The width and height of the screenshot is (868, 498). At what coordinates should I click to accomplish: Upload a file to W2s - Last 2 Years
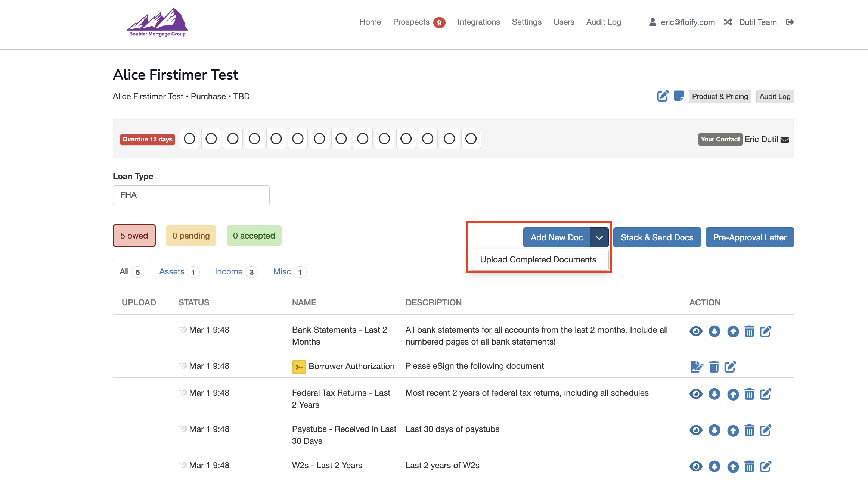(x=733, y=466)
